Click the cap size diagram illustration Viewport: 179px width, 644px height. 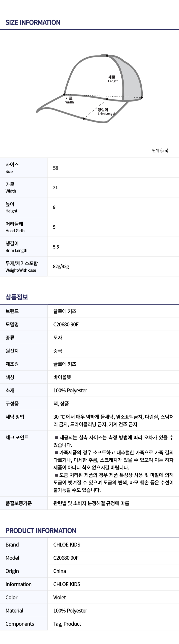89,88
